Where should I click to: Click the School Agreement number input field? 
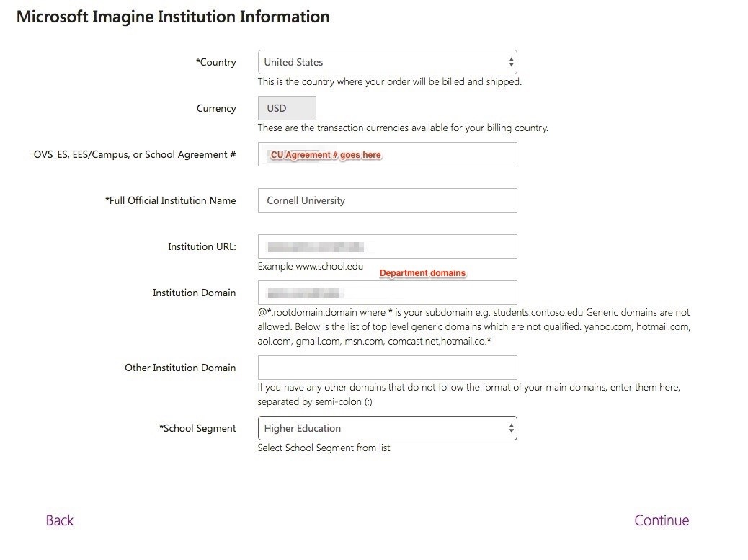(388, 154)
